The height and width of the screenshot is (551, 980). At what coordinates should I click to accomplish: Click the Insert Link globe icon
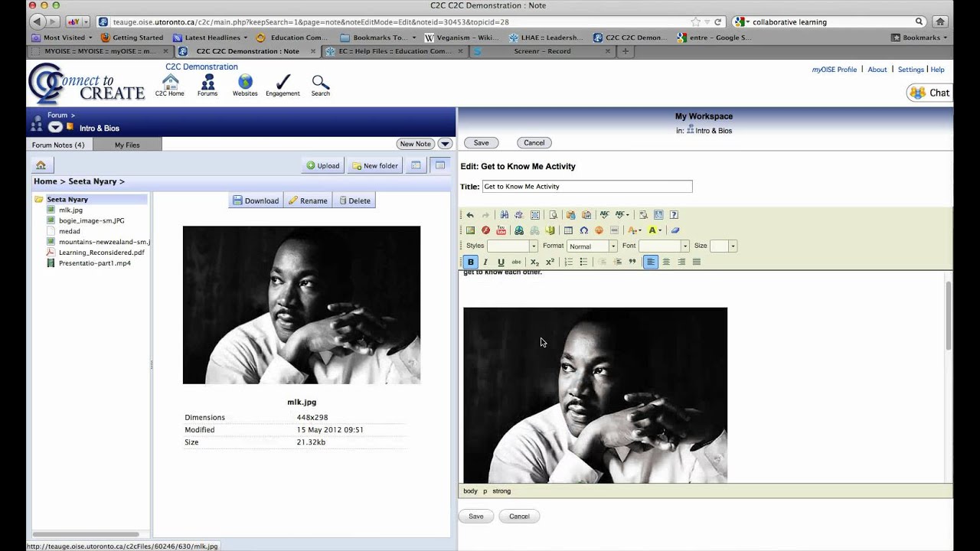pos(519,230)
